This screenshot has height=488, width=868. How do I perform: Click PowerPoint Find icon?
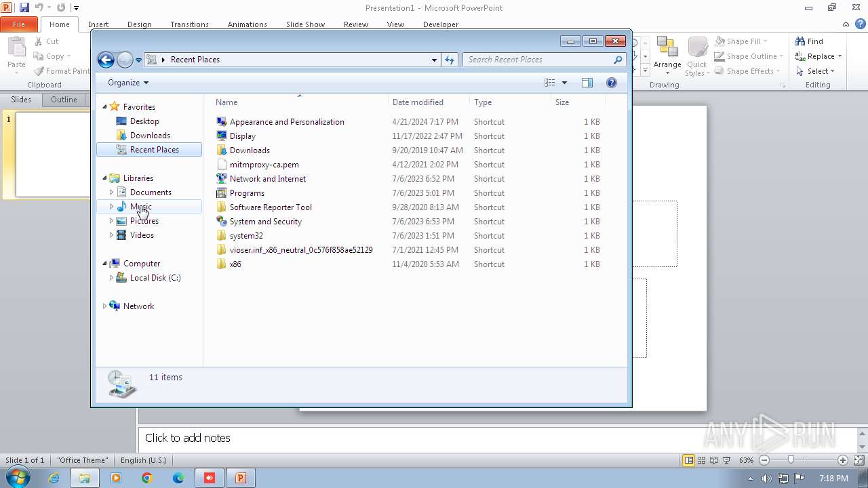[800, 41]
